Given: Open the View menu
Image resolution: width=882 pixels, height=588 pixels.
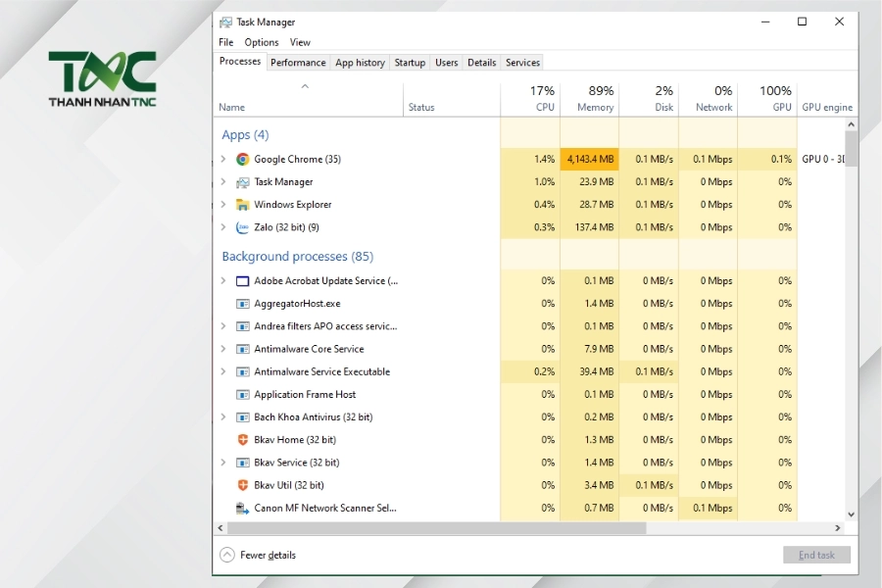Looking at the screenshot, I should point(300,42).
